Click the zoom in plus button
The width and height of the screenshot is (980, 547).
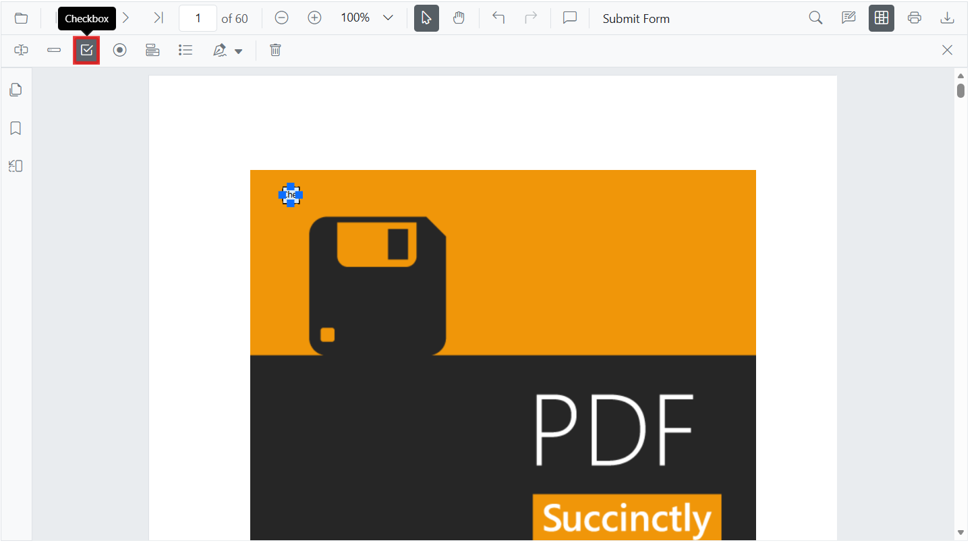tap(314, 18)
